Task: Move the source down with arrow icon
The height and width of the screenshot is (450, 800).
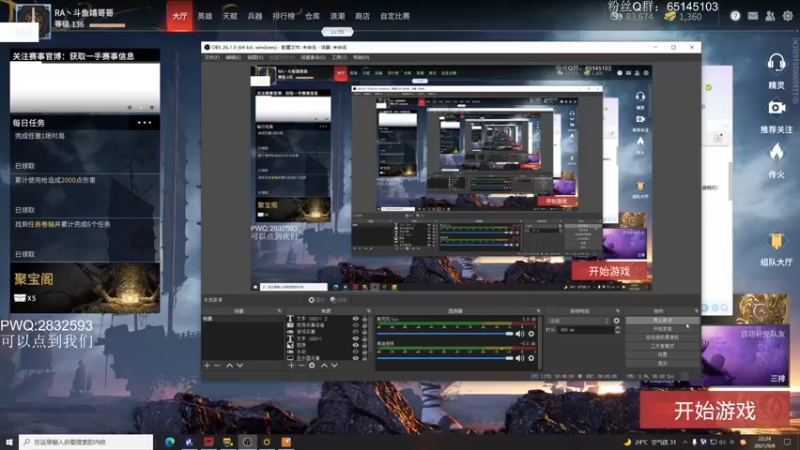Action: tap(334, 365)
